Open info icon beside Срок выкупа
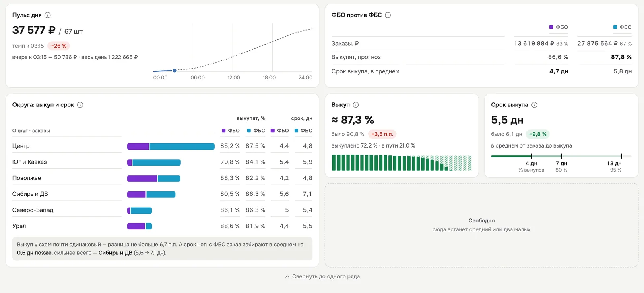The image size is (644, 293). (x=534, y=105)
